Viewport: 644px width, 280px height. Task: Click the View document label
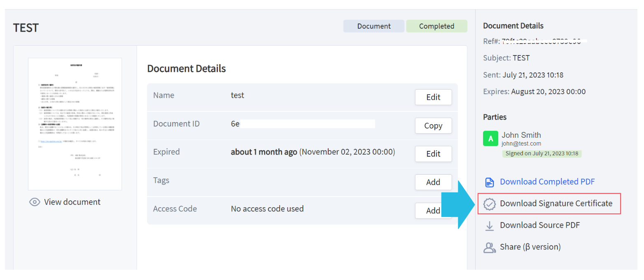[72, 202]
